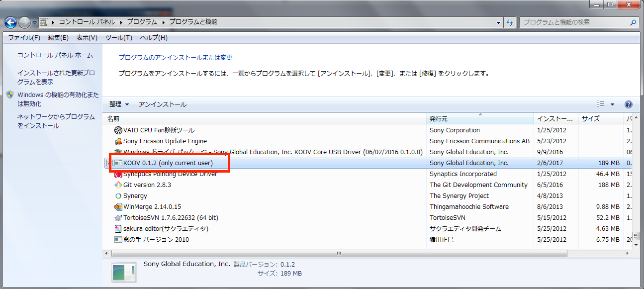Open help with the question mark icon
Screen dimensions: 644x289
[x=629, y=104]
